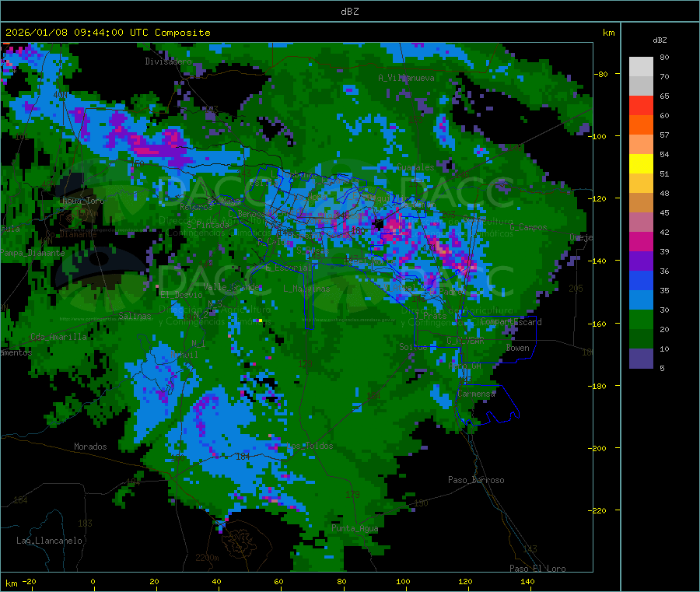Click the timestamp 2026/01/08 09:44:00 UTC Composite
The width and height of the screenshot is (700, 592).
[x=107, y=33]
